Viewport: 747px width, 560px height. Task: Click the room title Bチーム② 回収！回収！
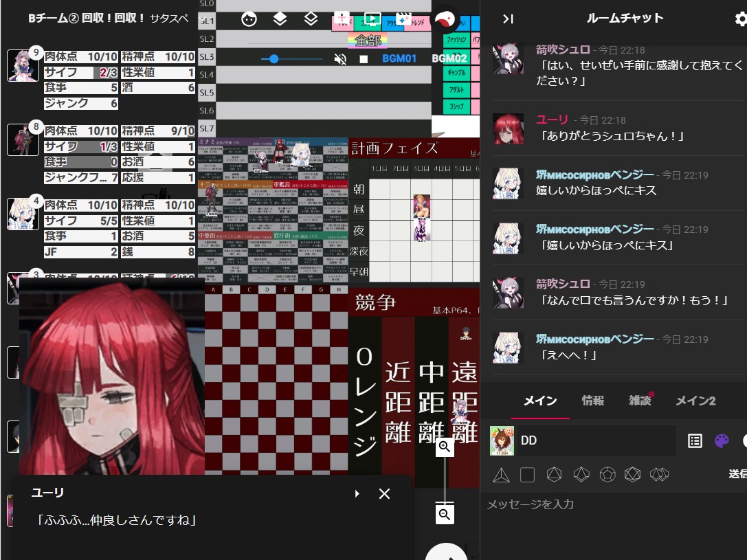tap(87, 18)
